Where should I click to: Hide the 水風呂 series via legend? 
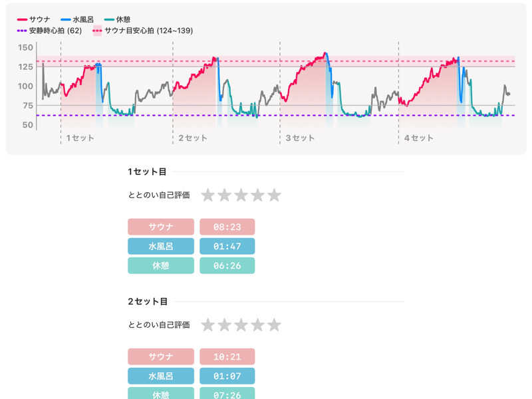(x=78, y=20)
